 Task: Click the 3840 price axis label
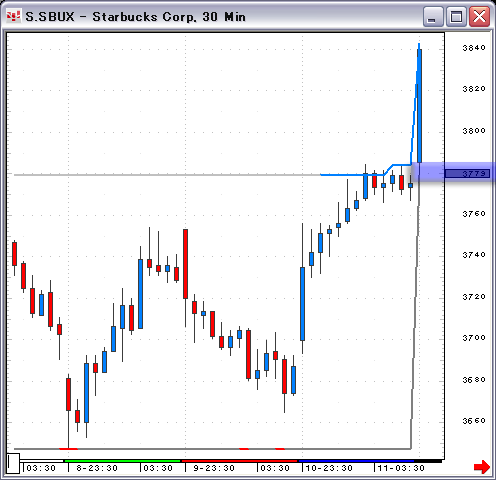click(474, 48)
